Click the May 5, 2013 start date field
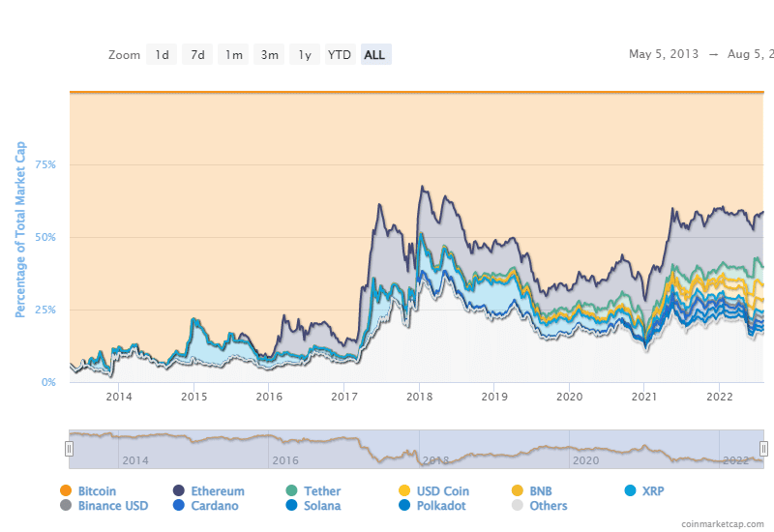The image size is (774, 532). click(x=666, y=55)
